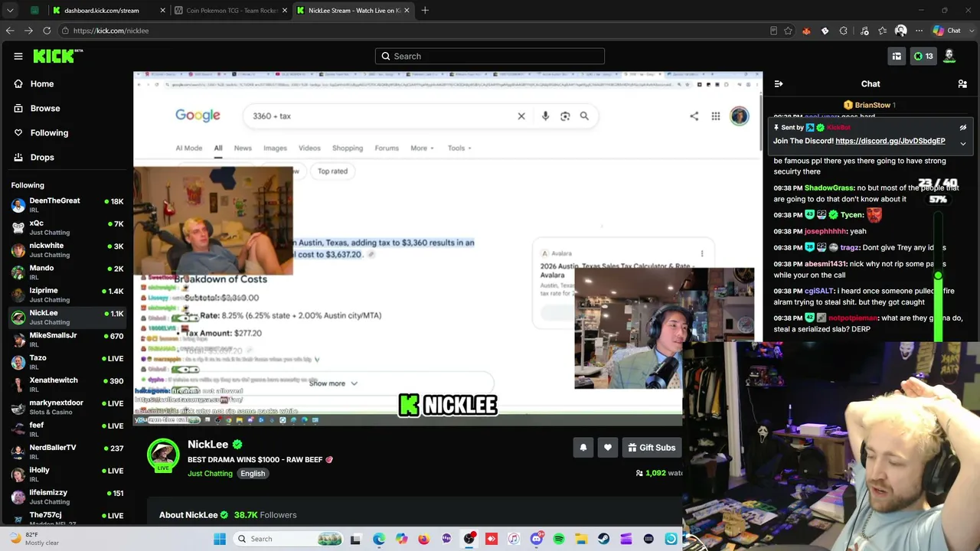
Task: Open Browse in the Kick sidebar
Action: coord(45,109)
